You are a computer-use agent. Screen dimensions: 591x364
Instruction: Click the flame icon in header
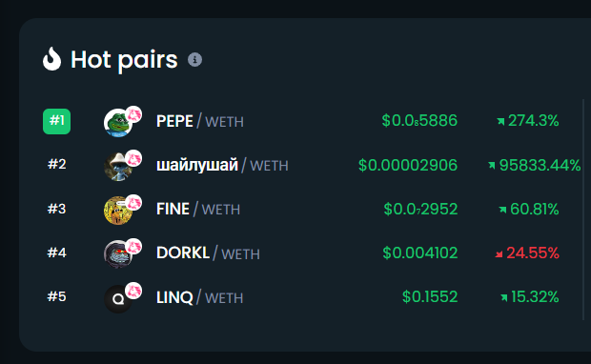click(51, 59)
